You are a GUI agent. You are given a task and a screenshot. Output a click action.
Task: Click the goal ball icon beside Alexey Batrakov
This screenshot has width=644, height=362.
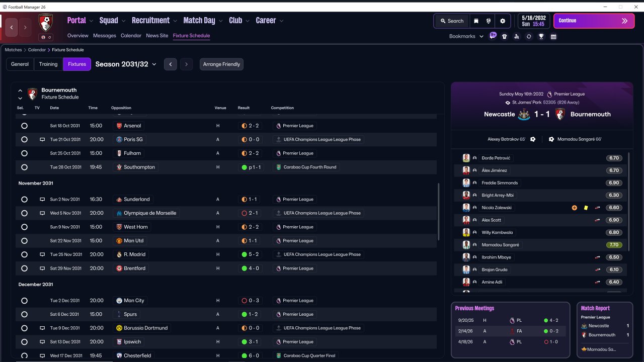[x=533, y=139]
